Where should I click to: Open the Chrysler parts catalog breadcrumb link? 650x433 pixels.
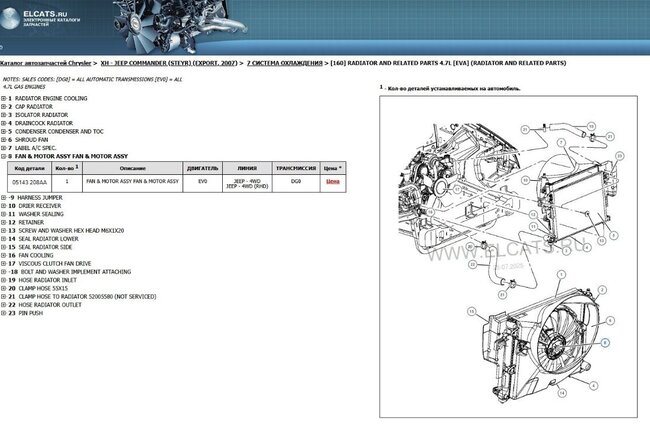click(x=45, y=63)
